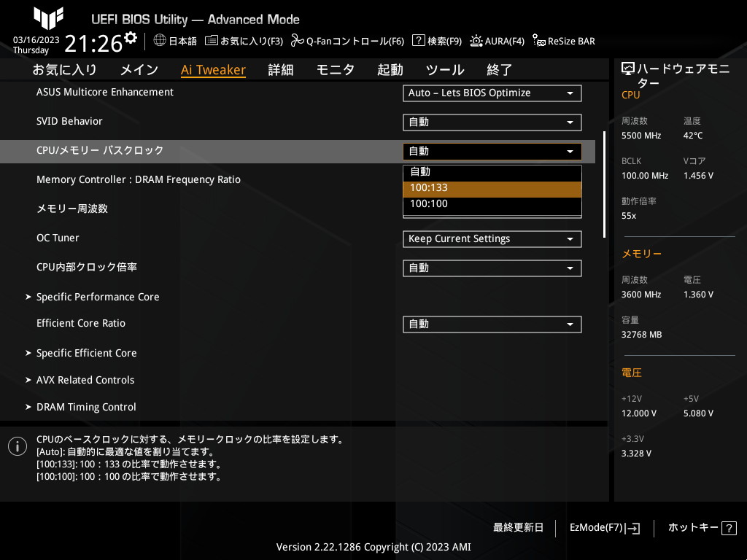Screen dimensions: 747x560
Task: Open お気に入り(F3) favorites
Action: pyautogui.click(x=244, y=41)
